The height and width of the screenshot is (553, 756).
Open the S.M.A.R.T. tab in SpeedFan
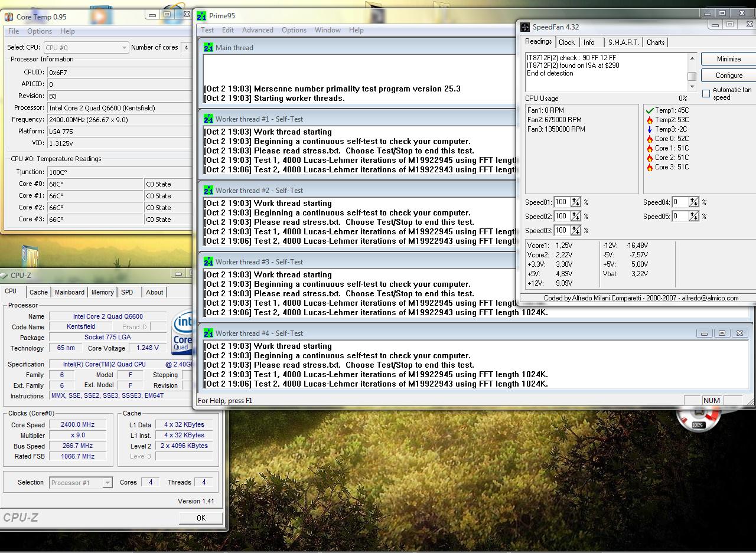tap(624, 42)
